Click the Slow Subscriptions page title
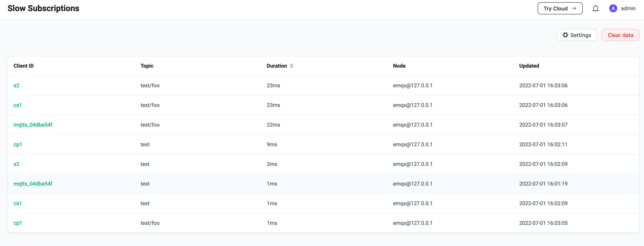644x246 pixels. [43, 8]
